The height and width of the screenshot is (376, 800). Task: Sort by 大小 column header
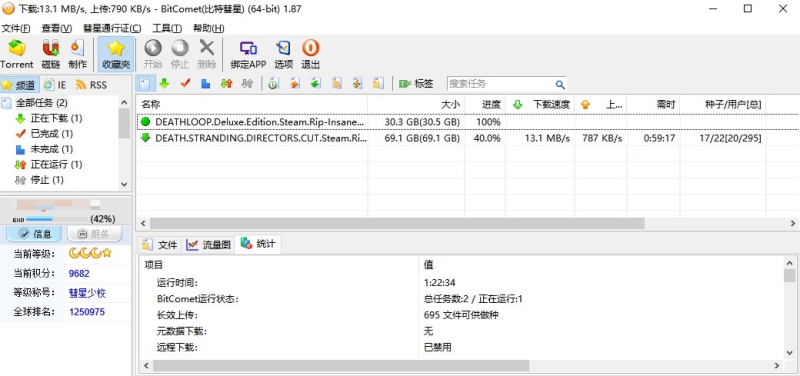pos(416,105)
